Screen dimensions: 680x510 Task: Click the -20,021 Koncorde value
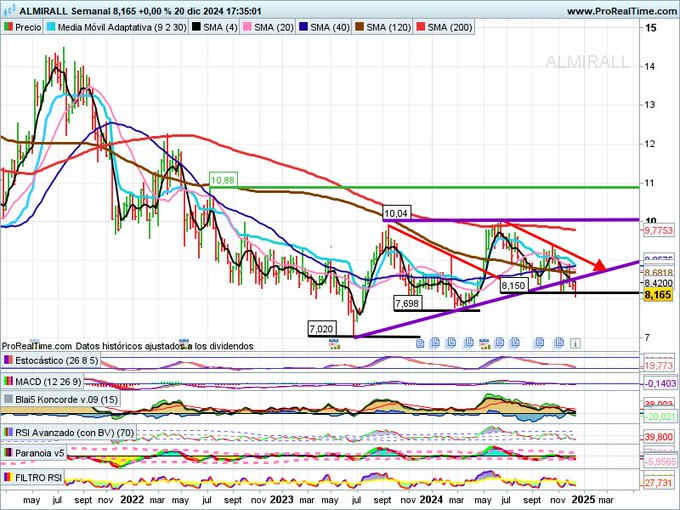pos(659,417)
